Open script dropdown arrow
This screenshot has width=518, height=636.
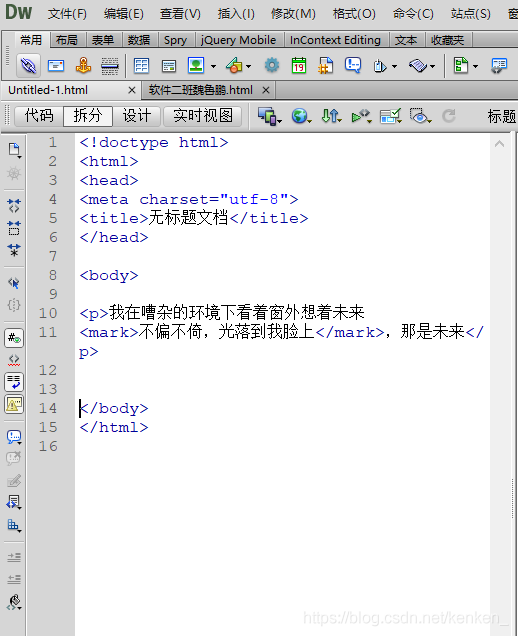pos(432,66)
